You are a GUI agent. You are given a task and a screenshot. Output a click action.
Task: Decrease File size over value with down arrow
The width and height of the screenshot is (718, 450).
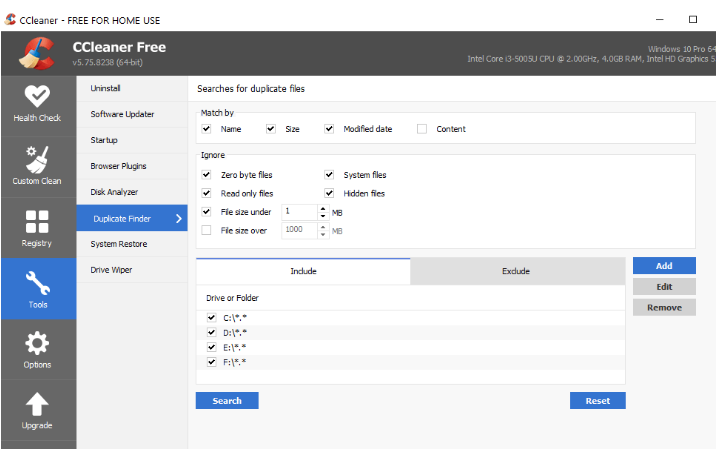point(322,234)
